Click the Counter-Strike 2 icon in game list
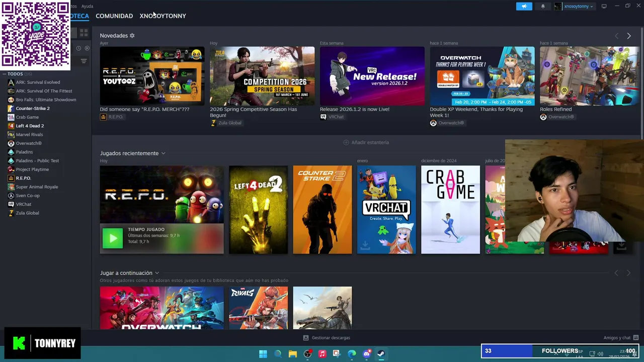 [11, 109]
